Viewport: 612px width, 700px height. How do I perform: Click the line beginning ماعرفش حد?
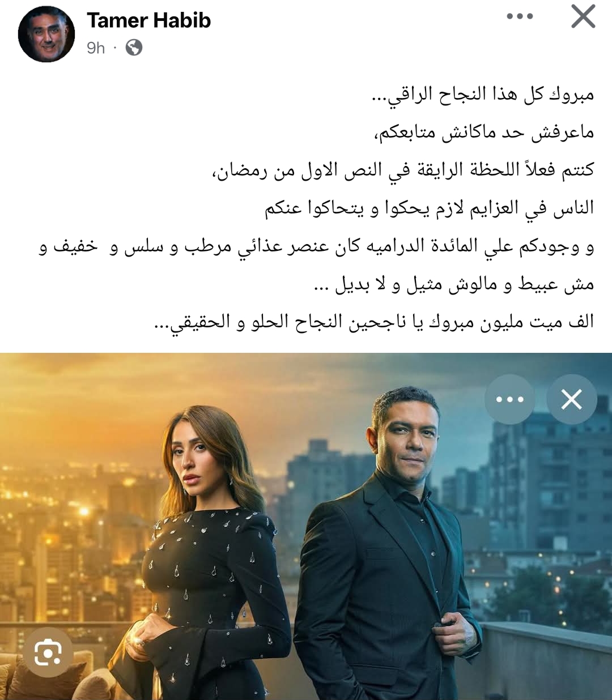point(484,132)
